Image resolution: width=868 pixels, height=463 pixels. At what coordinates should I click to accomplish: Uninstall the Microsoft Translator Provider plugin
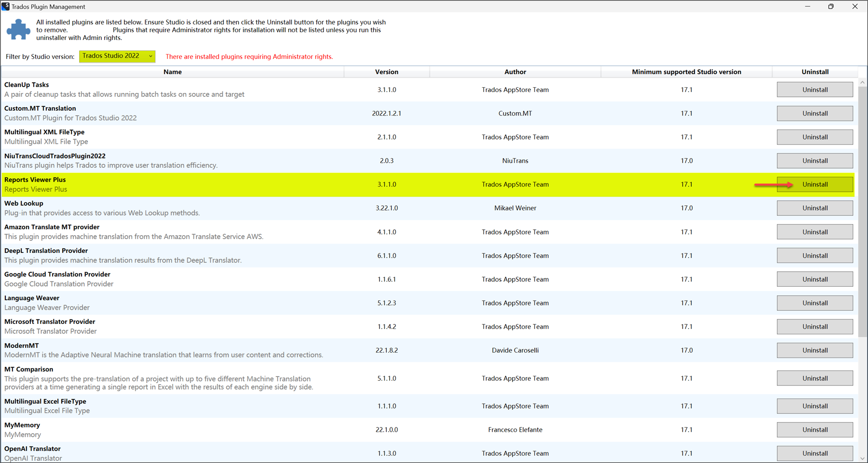815,326
